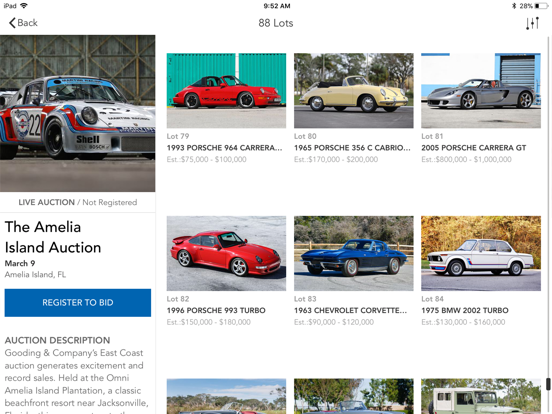Open Lot 84 white BMW 2002 photo

pyautogui.click(x=481, y=253)
